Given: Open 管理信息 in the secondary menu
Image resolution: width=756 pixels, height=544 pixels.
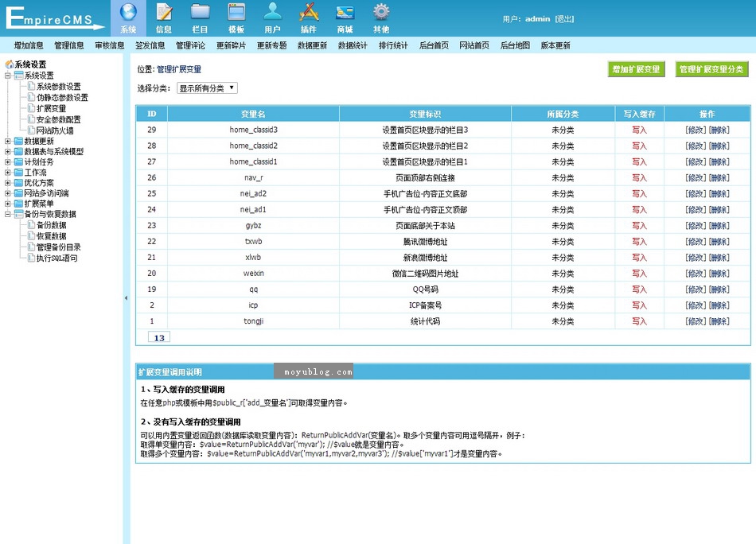Looking at the screenshot, I should click(69, 46).
